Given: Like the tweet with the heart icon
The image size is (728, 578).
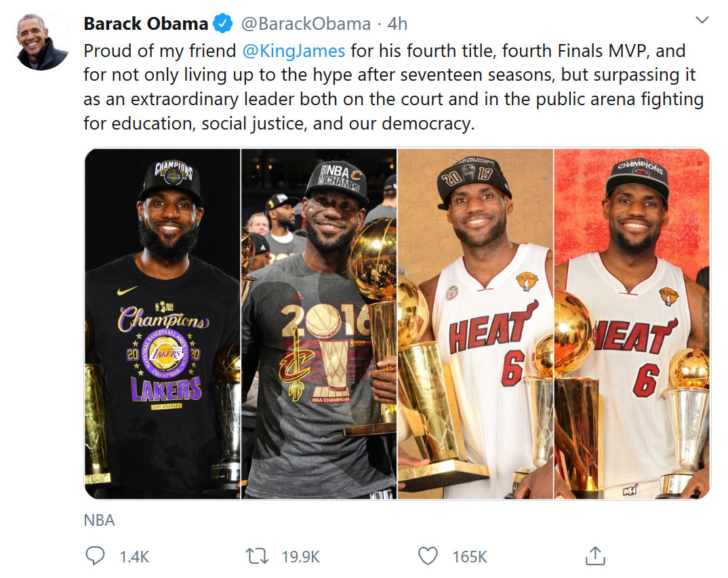Looking at the screenshot, I should (x=428, y=557).
